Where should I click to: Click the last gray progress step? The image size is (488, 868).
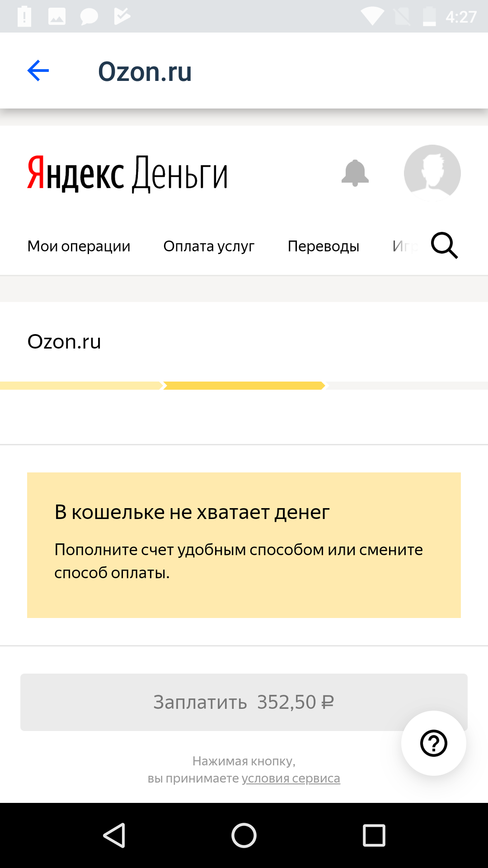pos(407,386)
